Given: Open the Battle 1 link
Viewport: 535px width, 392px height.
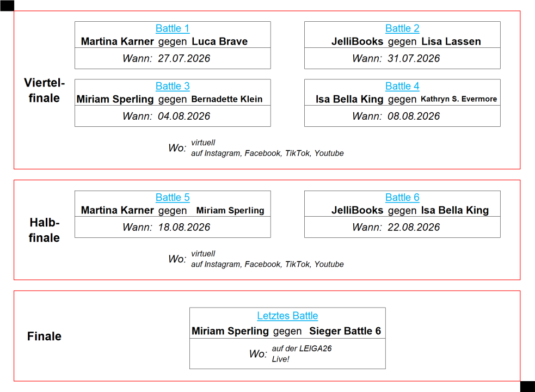Looking at the screenshot, I should coord(173,28).
